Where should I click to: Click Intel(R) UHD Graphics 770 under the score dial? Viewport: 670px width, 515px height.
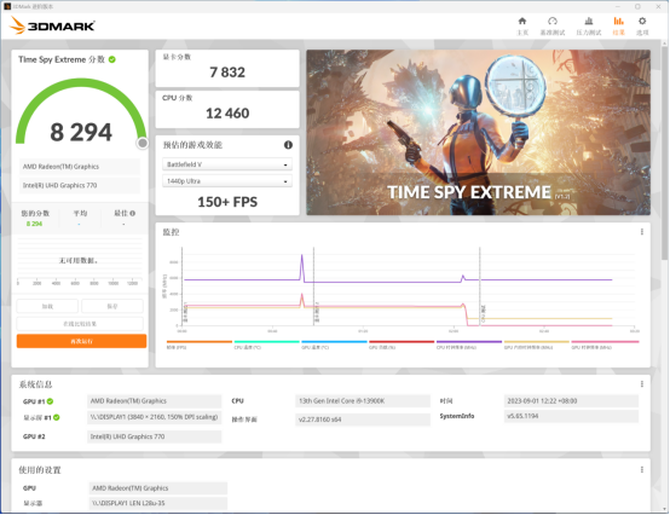pyautogui.click(x=79, y=185)
